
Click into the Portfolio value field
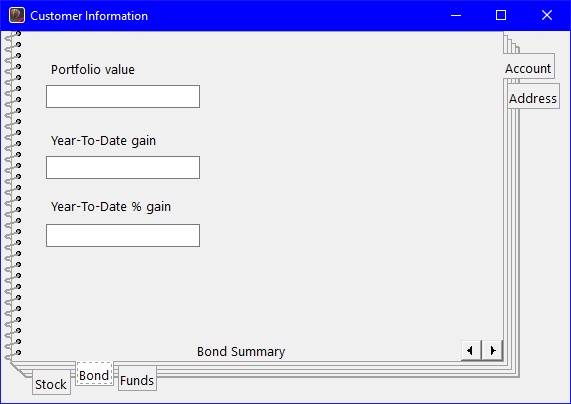pos(123,97)
